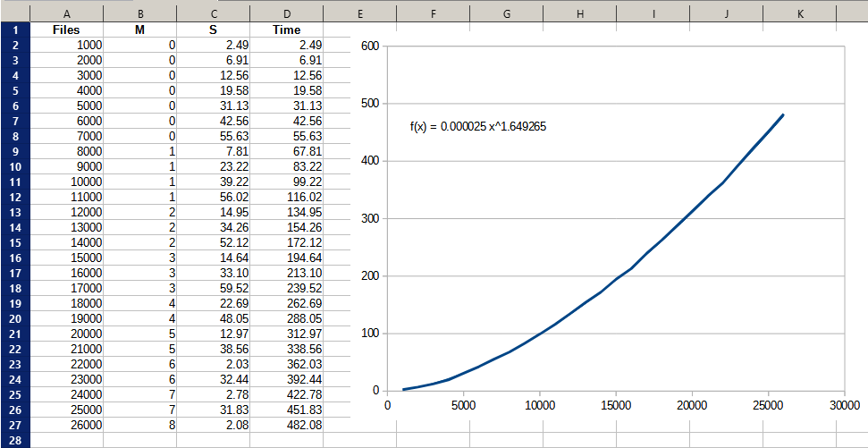
Task: Select the Files cell containing 7000
Action: [66, 136]
